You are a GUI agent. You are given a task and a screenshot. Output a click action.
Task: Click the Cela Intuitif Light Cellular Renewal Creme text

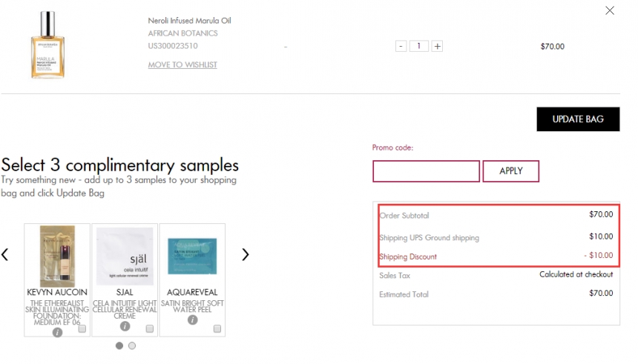125,309
